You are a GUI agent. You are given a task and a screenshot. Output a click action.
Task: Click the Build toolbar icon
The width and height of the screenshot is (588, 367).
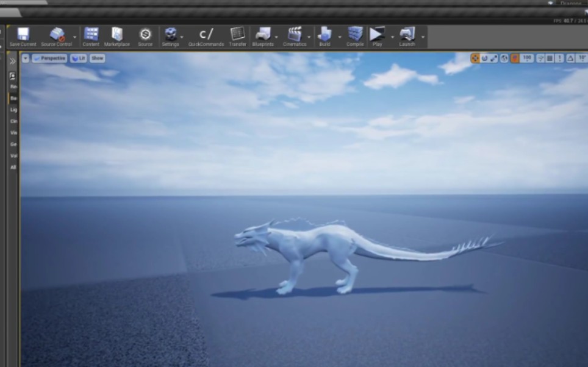(x=324, y=37)
